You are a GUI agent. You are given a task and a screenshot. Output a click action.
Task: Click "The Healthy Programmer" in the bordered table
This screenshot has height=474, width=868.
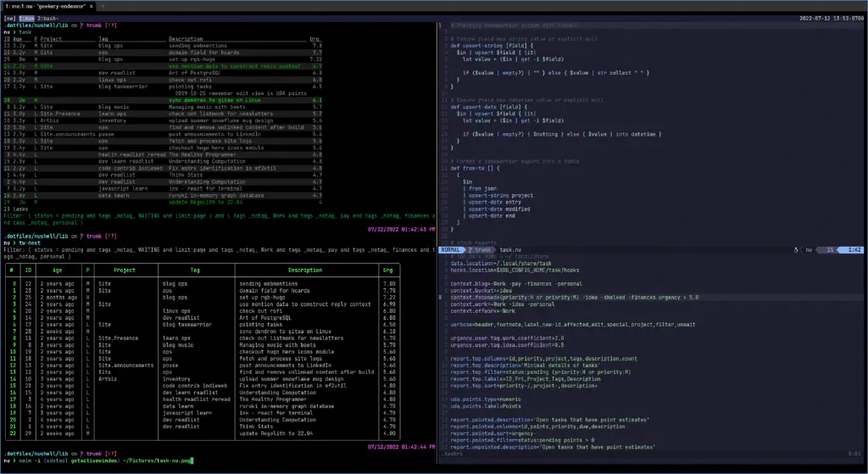click(272, 399)
